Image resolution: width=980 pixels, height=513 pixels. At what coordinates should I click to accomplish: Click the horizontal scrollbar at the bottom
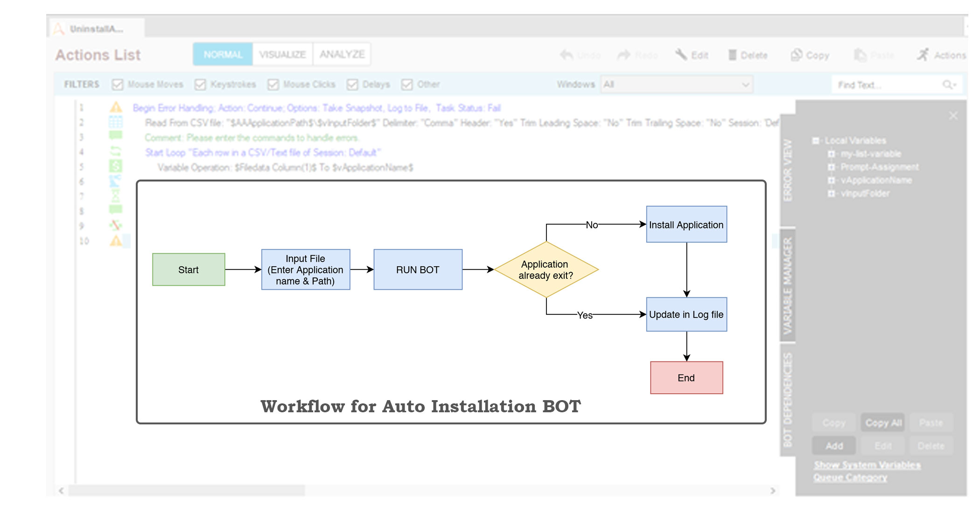pyautogui.click(x=187, y=491)
